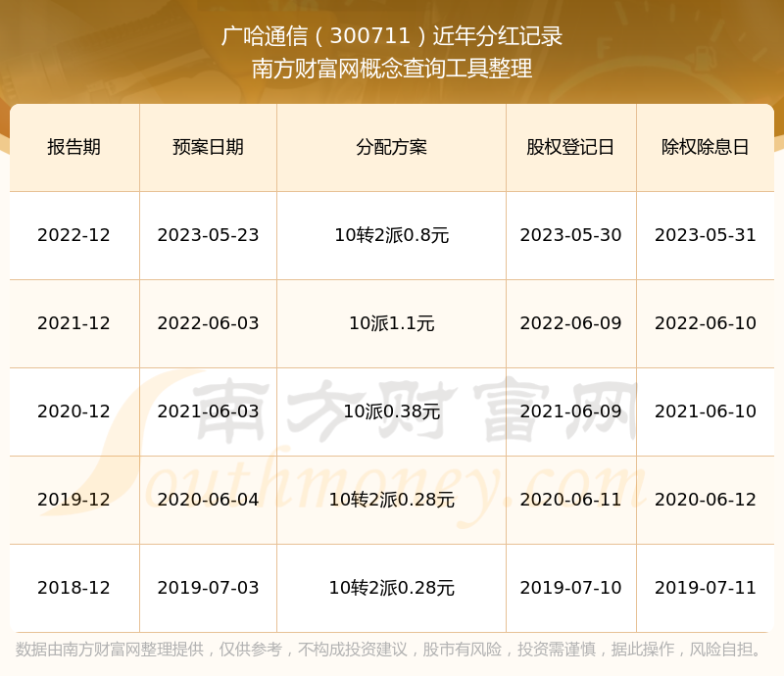The height and width of the screenshot is (676, 784).
Task: Click report period cell 2019-12
Action: click(x=74, y=499)
